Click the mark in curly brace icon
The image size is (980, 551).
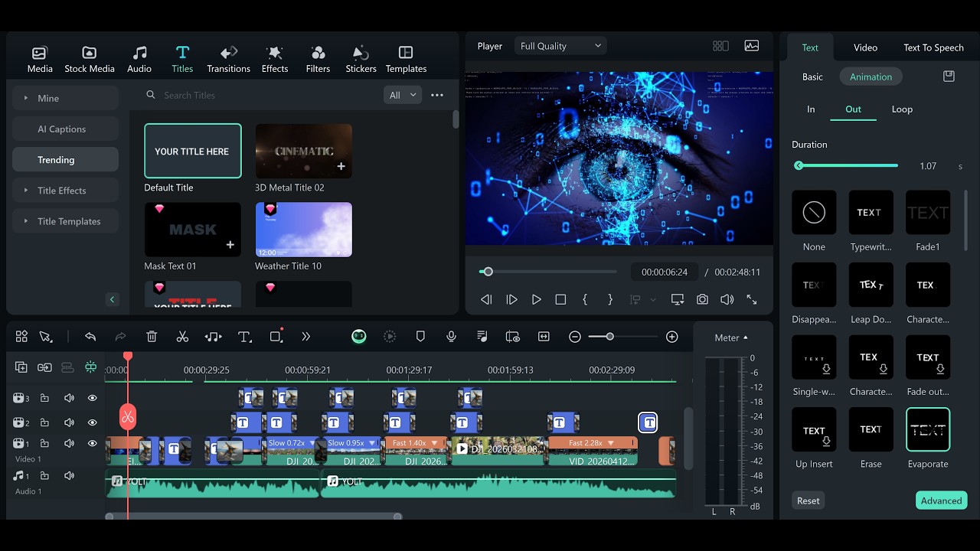(585, 300)
